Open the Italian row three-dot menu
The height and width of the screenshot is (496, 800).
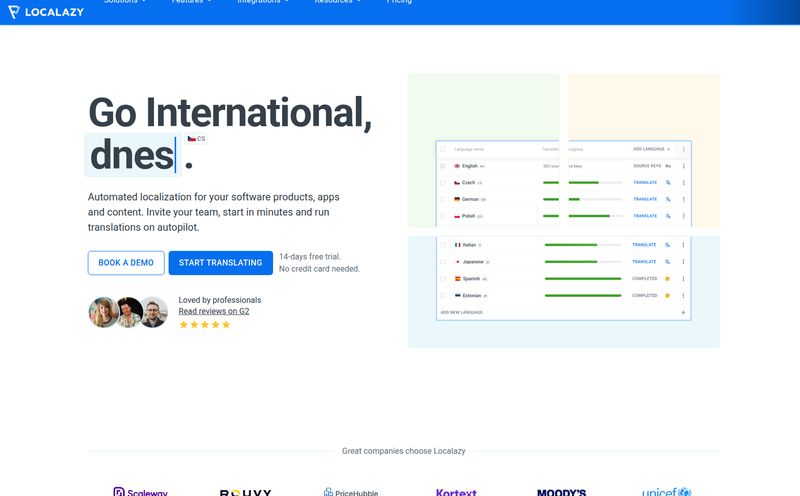click(x=683, y=245)
